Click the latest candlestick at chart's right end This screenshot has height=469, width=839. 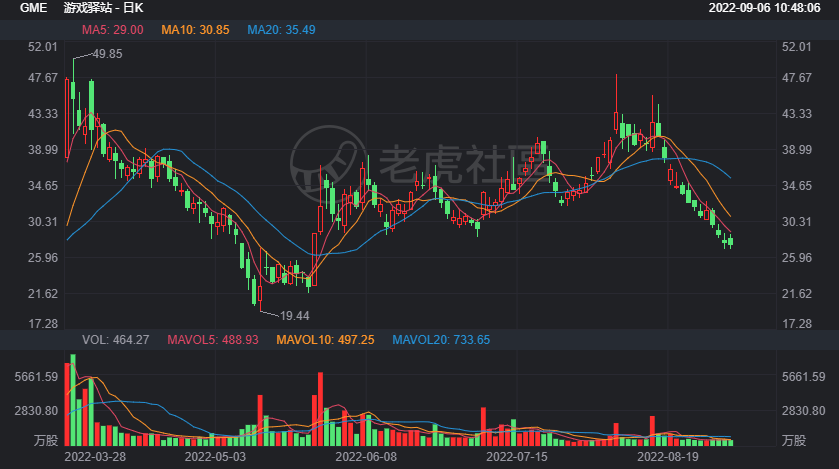730,242
